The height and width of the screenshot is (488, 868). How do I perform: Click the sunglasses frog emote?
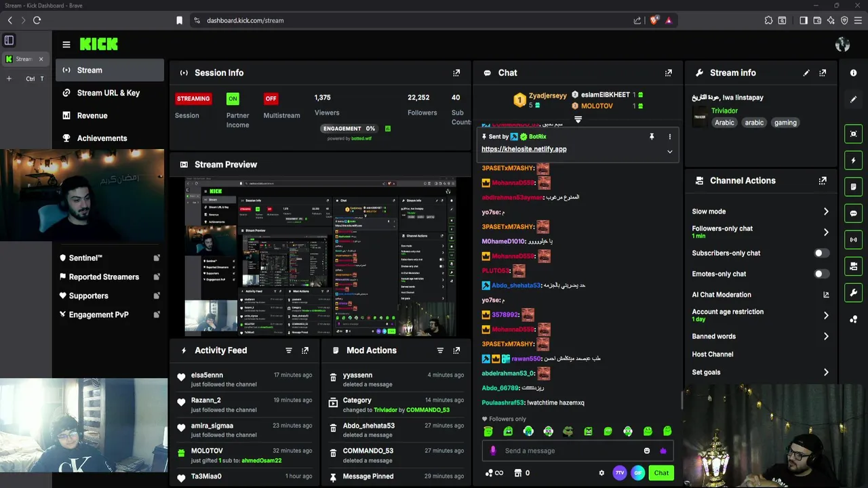[x=568, y=431]
